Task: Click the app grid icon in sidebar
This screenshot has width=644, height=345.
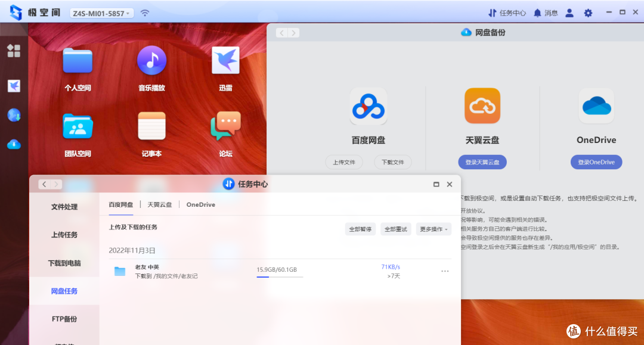Action: [x=14, y=51]
